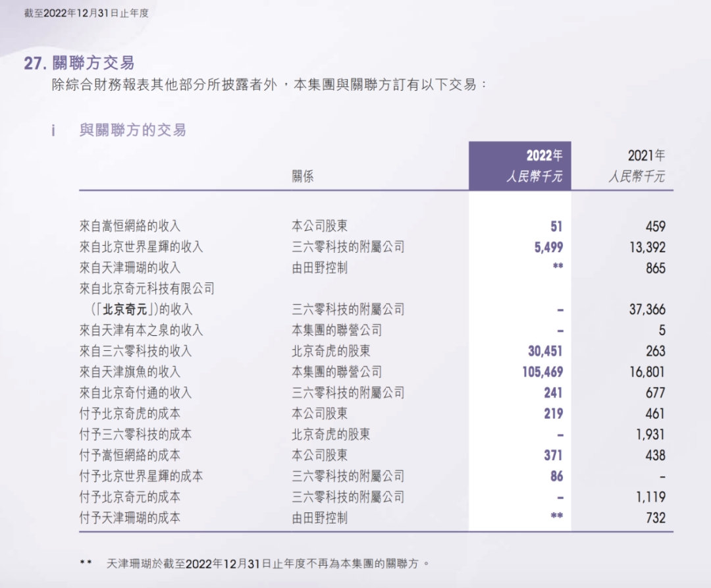Select row label '付予嵩恒網絡的成本'
Image resolution: width=711 pixels, height=588 pixels.
tap(130, 455)
